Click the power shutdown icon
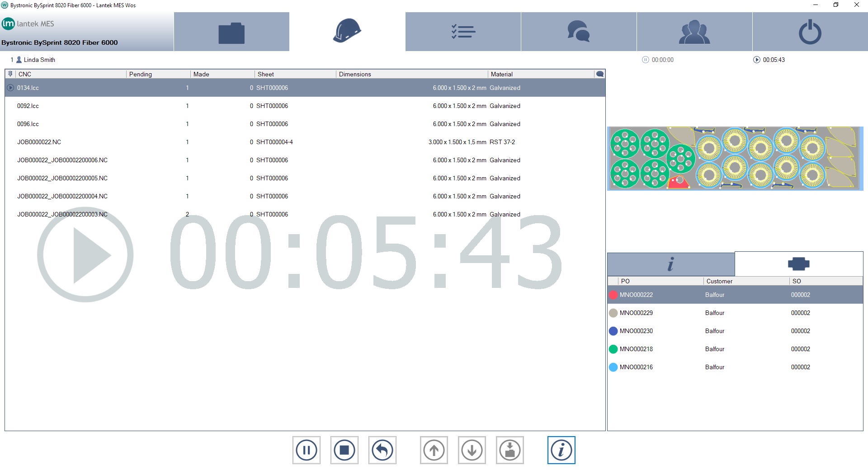868x470 pixels. point(810,32)
